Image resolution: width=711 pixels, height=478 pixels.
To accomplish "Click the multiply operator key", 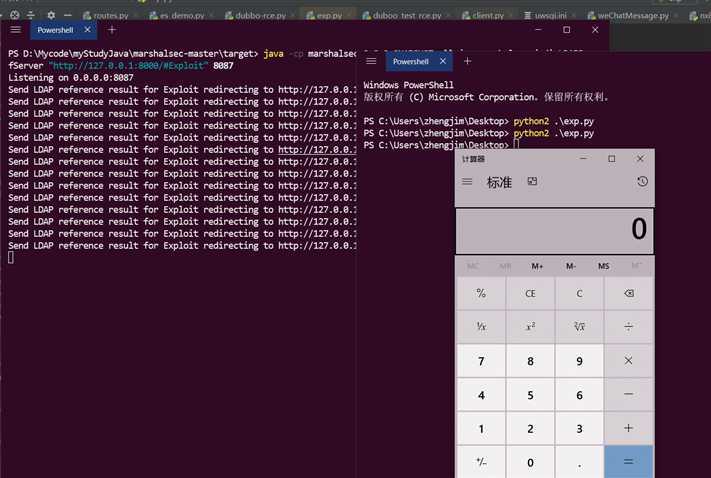I will pyautogui.click(x=628, y=361).
